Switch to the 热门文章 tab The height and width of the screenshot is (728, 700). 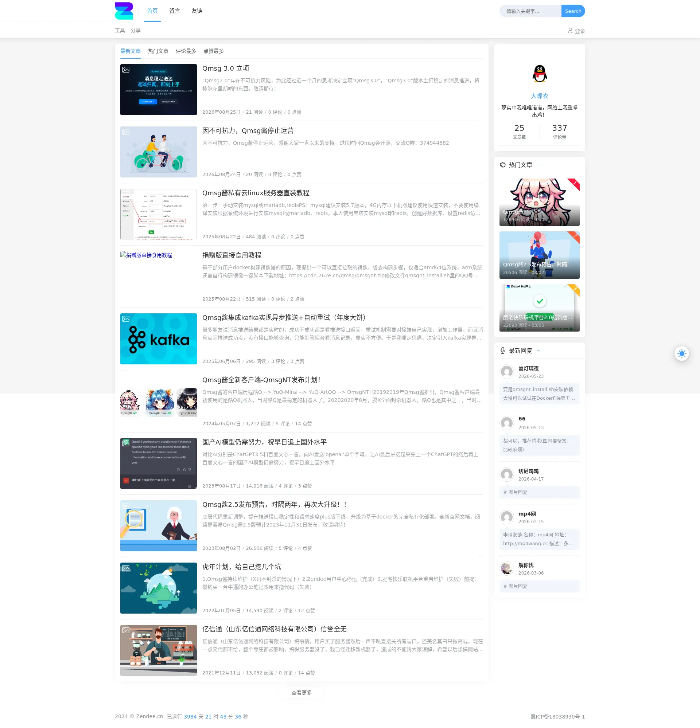[x=158, y=51]
